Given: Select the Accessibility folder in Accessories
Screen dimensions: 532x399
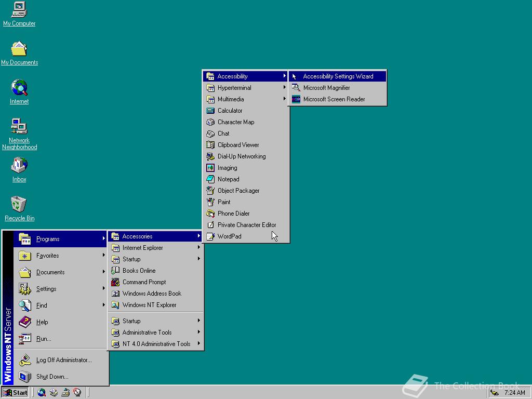Looking at the screenshot, I should coord(246,76).
